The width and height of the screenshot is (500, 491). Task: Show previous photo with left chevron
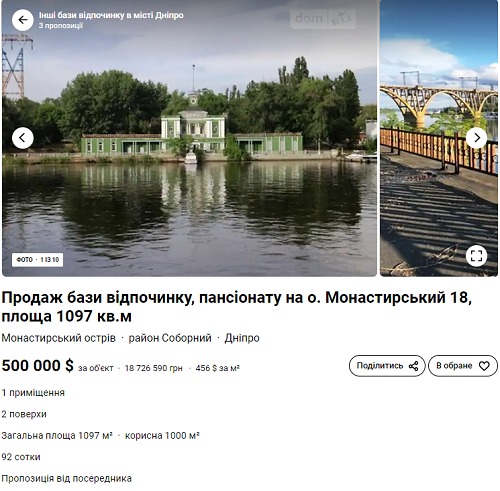23,138
